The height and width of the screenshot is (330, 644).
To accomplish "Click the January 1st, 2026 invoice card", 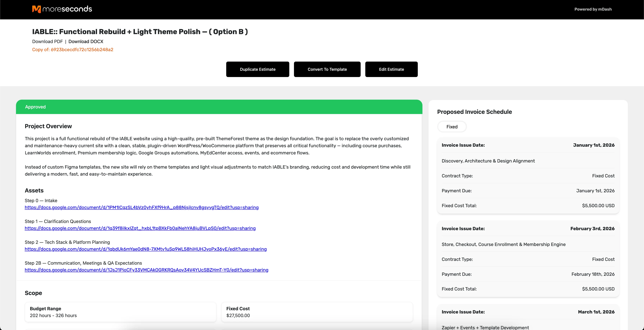I will pos(528,175).
